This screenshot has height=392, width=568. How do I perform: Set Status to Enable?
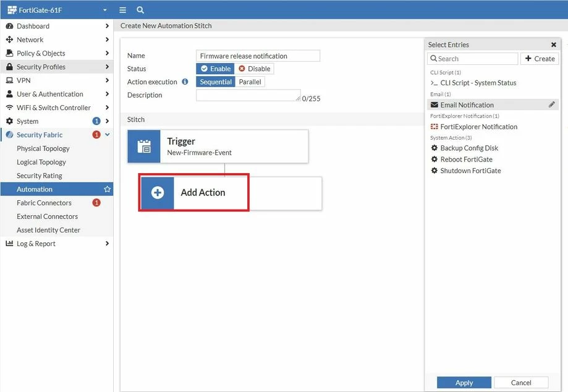(x=215, y=69)
